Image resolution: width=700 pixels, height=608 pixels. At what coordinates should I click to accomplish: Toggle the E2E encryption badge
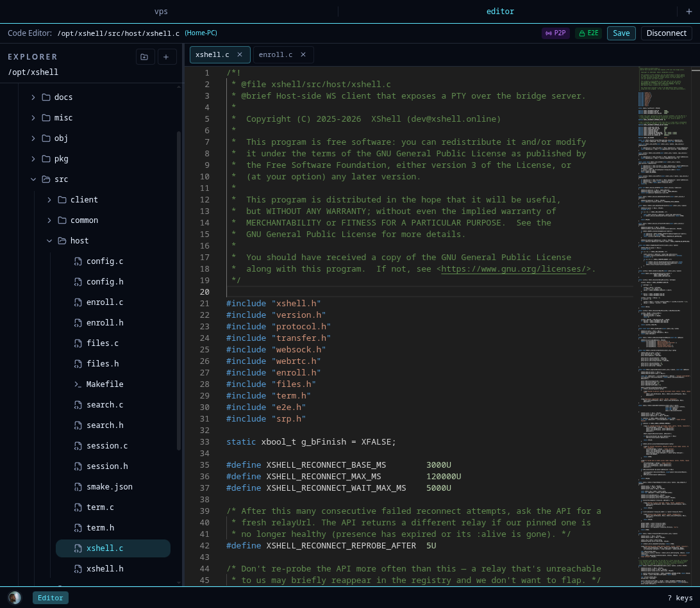[589, 33]
